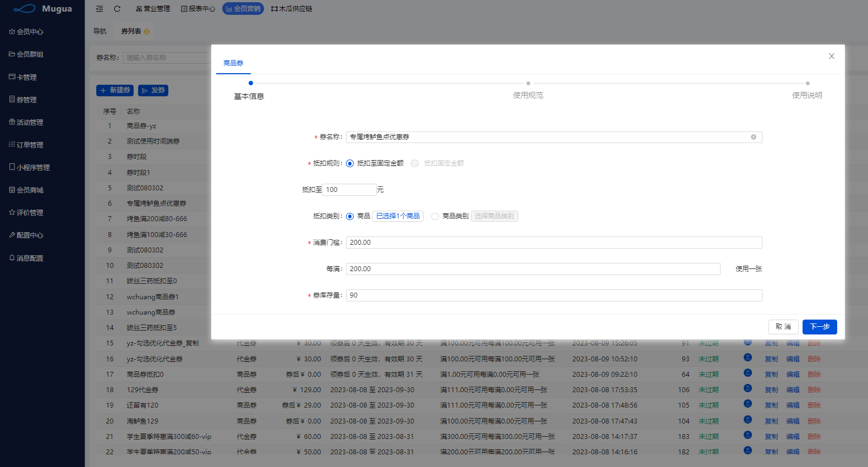Viewport: 868px width, 467px height.
Task: Click 复制 for row 16
Action: [771, 359]
